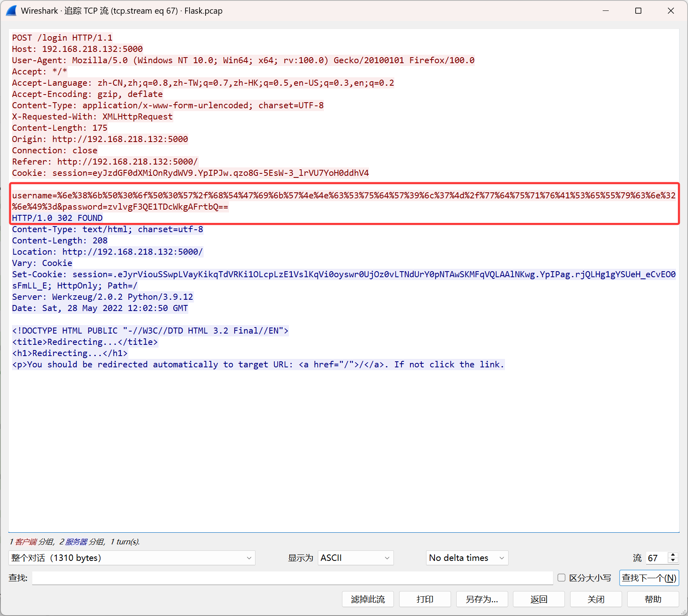
Task: Open the 整个对话 (1310 bytes) conversation dropdown
Action: pos(132,558)
